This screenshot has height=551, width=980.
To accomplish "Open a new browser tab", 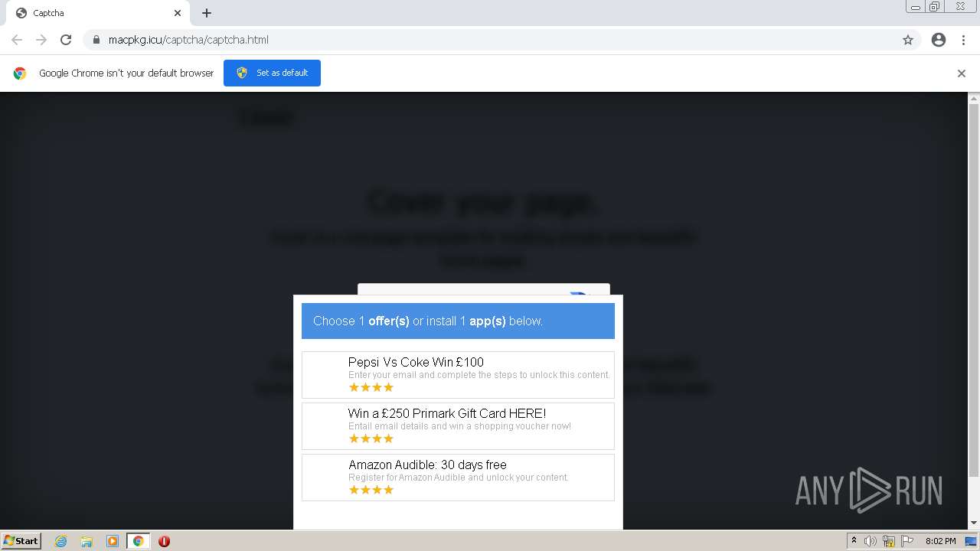I will [x=207, y=13].
